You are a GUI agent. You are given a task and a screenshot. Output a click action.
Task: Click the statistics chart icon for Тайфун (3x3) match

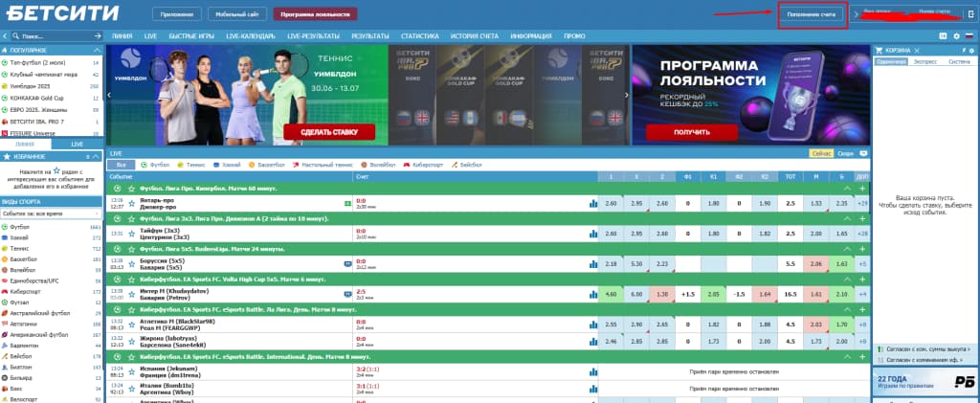pyautogui.click(x=592, y=234)
